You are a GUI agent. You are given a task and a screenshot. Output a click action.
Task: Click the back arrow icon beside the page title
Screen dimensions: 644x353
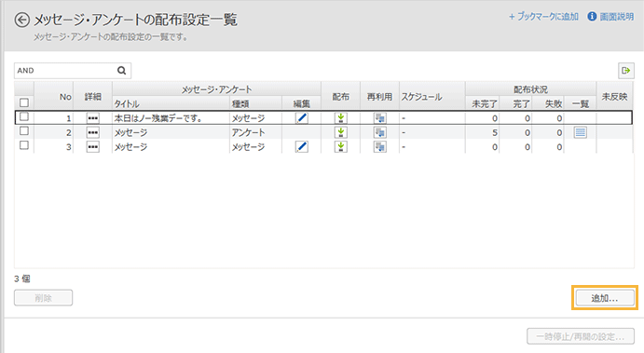pyautogui.click(x=22, y=20)
